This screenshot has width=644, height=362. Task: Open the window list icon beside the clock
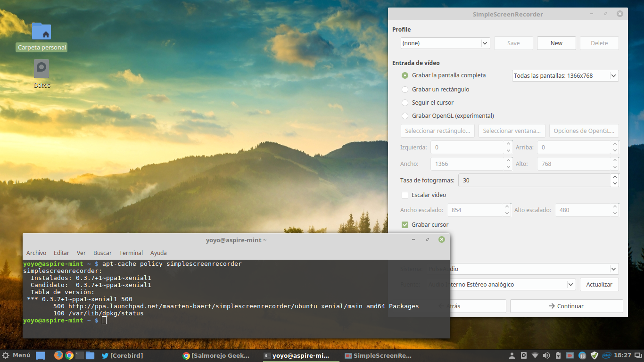[638, 355]
